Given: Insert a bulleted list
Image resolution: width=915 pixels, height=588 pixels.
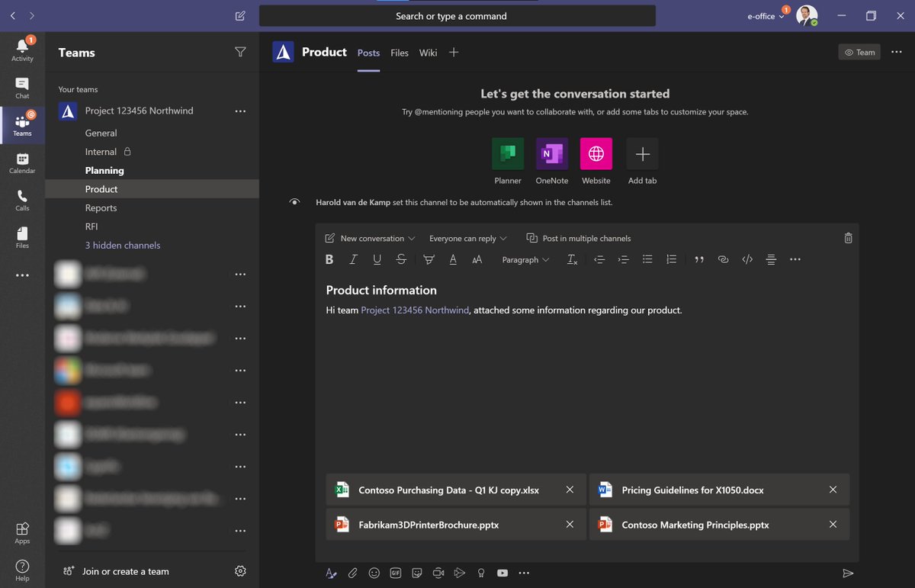Looking at the screenshot, I should point(647,259).
